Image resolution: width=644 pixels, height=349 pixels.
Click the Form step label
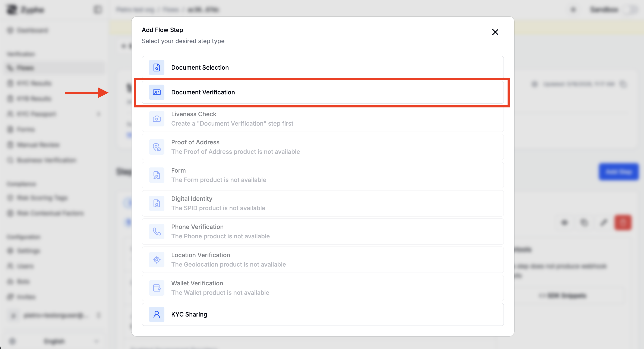coord(179,170)
